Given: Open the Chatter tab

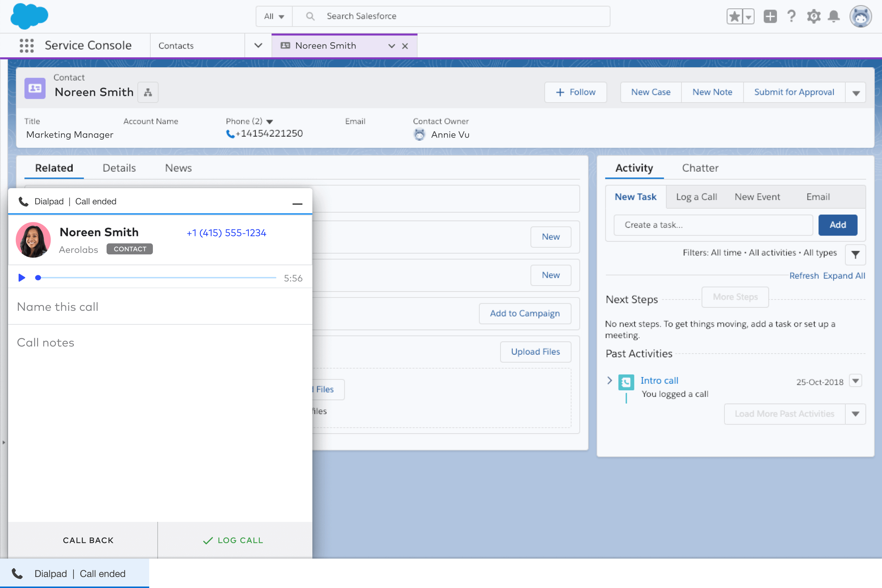Looking at the screenshot, I should 700,168.
